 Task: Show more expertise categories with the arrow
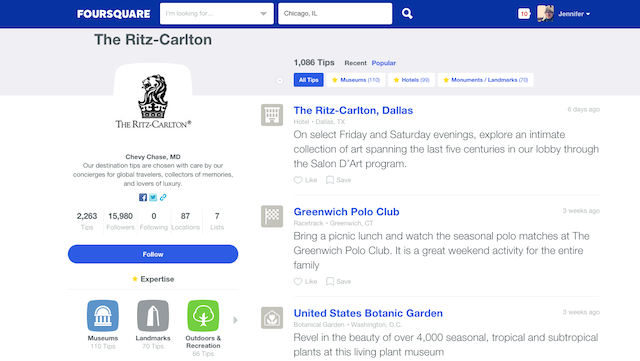[x=235, y=320]
